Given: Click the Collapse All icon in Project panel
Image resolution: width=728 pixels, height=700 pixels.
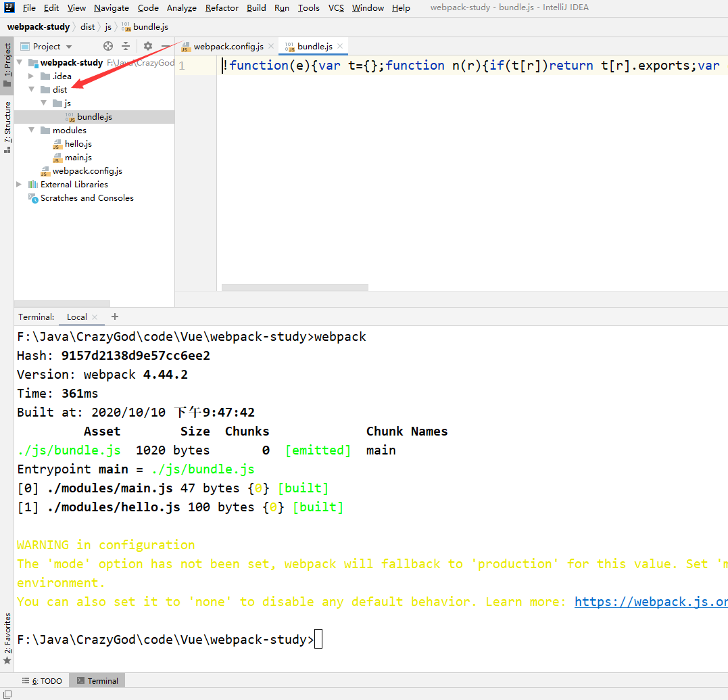Looking at the screenshot, I should point(126,46).
